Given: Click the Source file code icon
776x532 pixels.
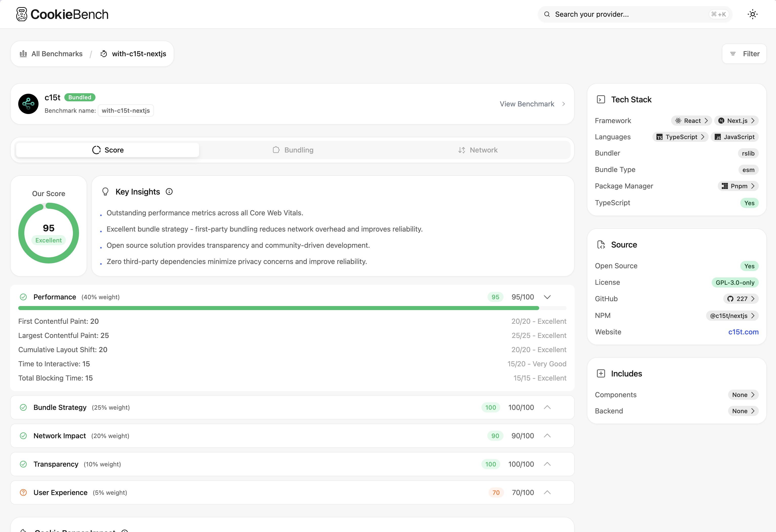Looking at the screenshot, I should pyautogui.click(x=601, y=245).
